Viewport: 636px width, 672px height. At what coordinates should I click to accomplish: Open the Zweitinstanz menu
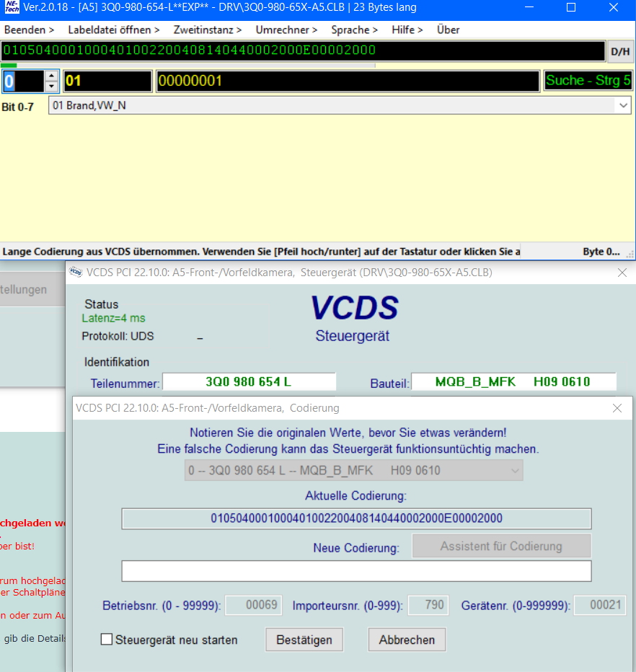(x=208, y=30)
